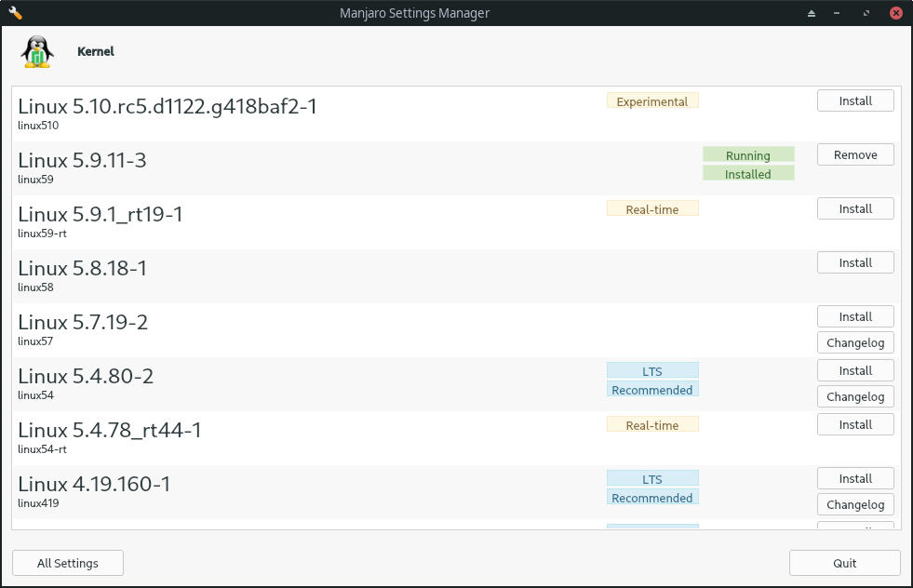Screen dimensions: 913x588
Task: Install the Linux 5.4.78_rt44-1 kernel
Action: click(855, 425)
